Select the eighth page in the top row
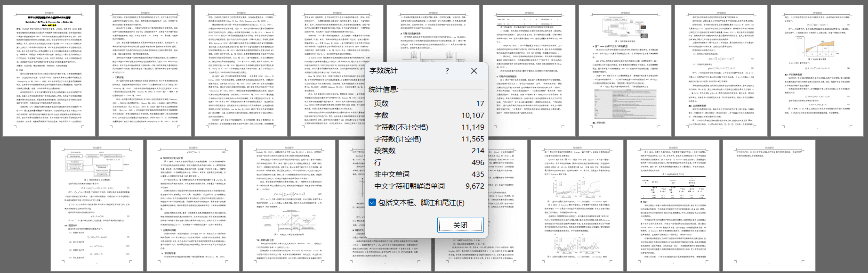 [721, 71]
